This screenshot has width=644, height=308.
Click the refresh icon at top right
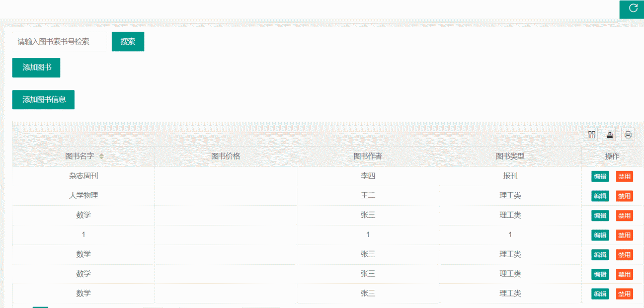[633, 9]
